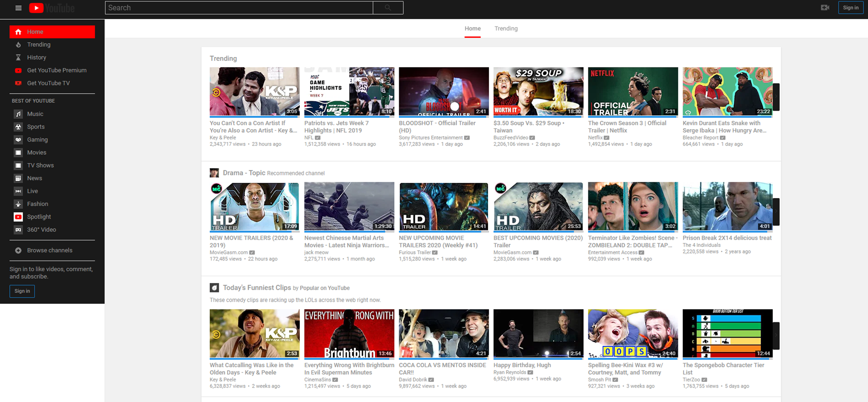Open the Sports category icon

point(18,127)
